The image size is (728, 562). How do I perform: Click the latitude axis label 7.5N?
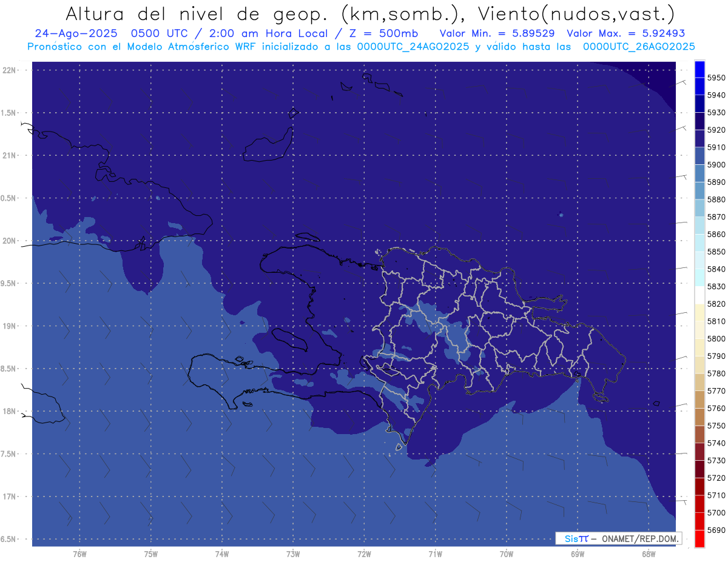pos(8,454)
